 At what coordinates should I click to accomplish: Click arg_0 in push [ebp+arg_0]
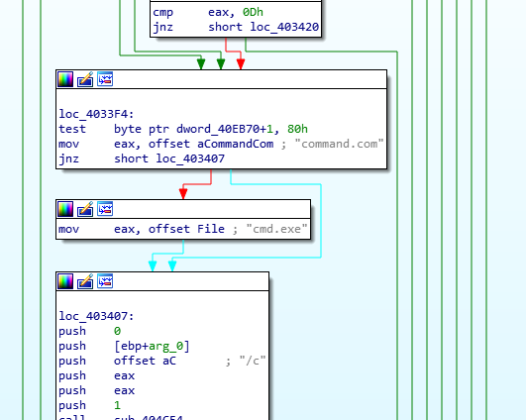pos(165,346)
